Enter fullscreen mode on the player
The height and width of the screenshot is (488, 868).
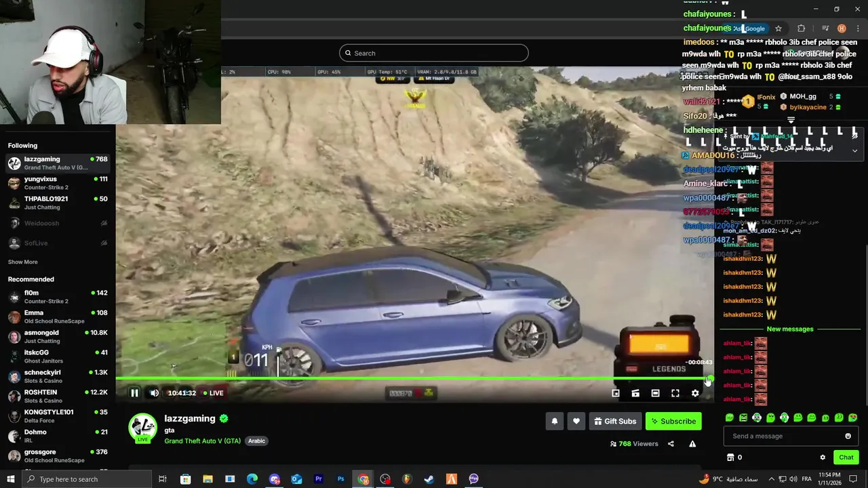click(675, 393)
